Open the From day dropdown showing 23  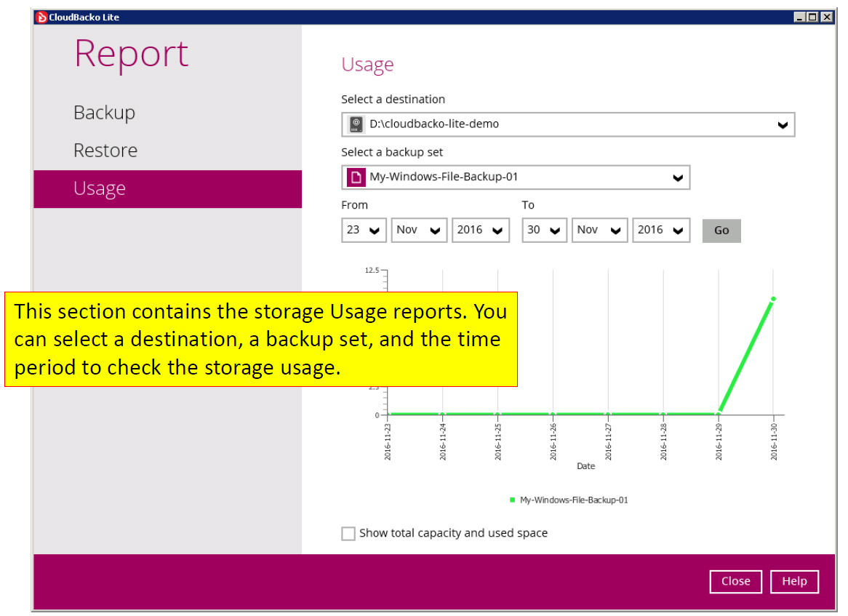pos(364,231)
